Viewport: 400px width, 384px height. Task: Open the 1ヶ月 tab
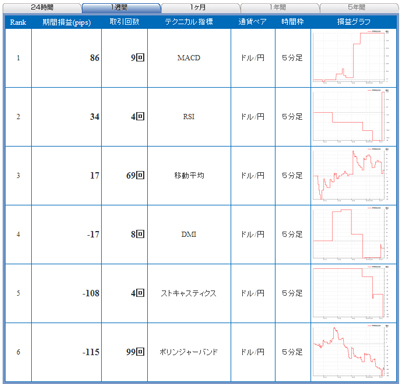tap(200, 8)
